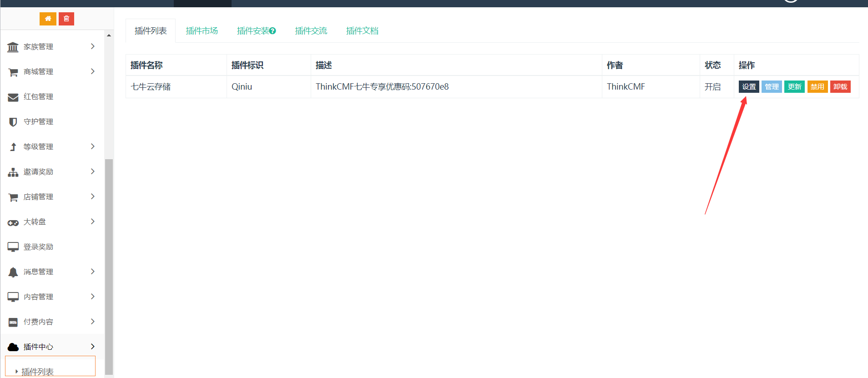
Task: Click the 状态 column header
Action: click(717, 65)
